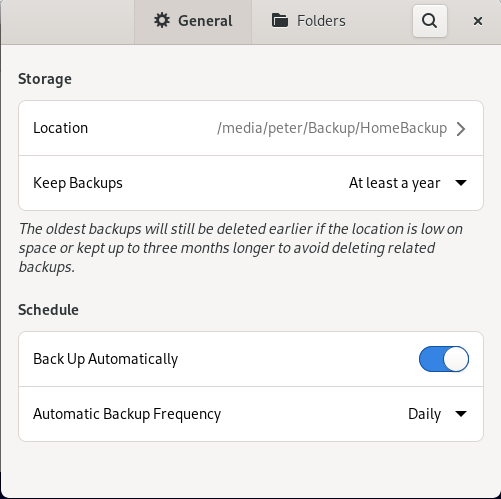Click the chevron arrow beside the Location path
This screenshot has width=501, height=499.
[x=461, y=129]
